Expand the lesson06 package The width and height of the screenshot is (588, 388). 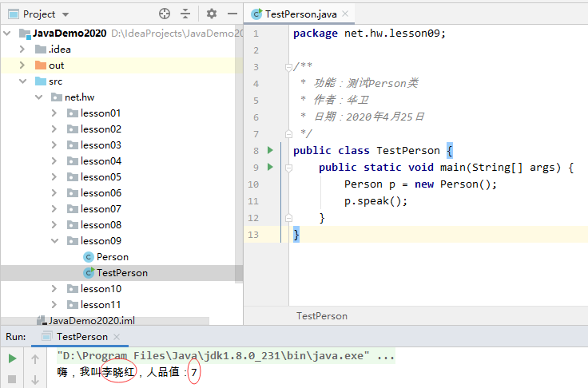(x=54, y=193)
